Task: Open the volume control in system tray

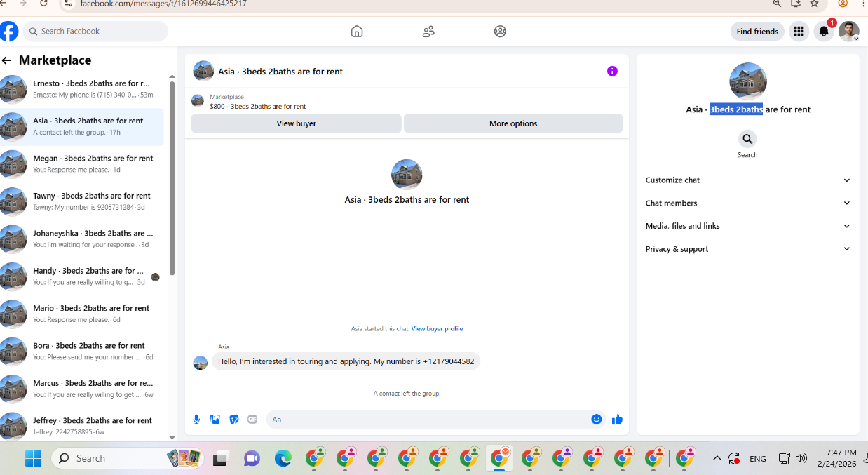Action: point(801,458)
